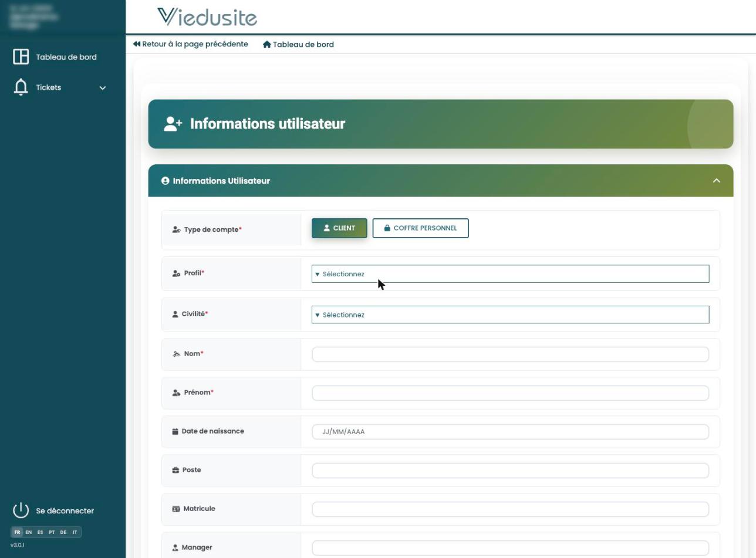Viewport: 756px width, 558px height.
Task: Click the Tickets bell icon
Action: pyautogui.click(x=21, y=87)
